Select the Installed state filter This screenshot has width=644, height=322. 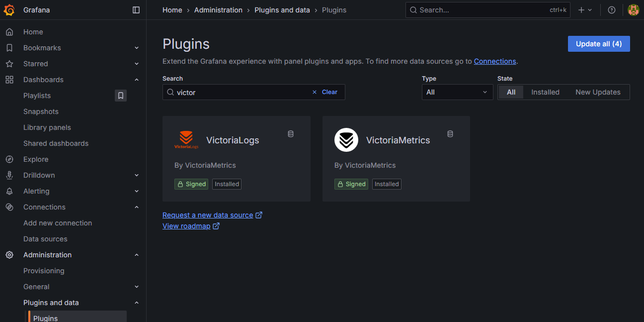[545, 92]
